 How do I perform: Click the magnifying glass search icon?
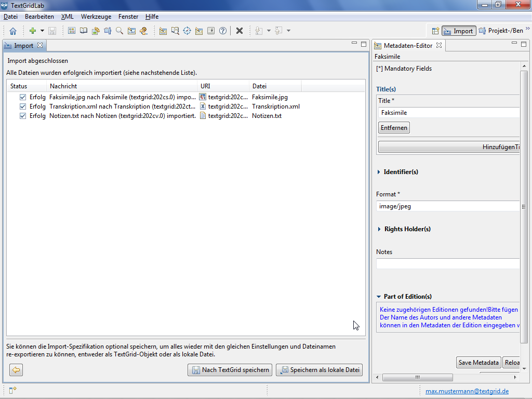pos(119,31)
